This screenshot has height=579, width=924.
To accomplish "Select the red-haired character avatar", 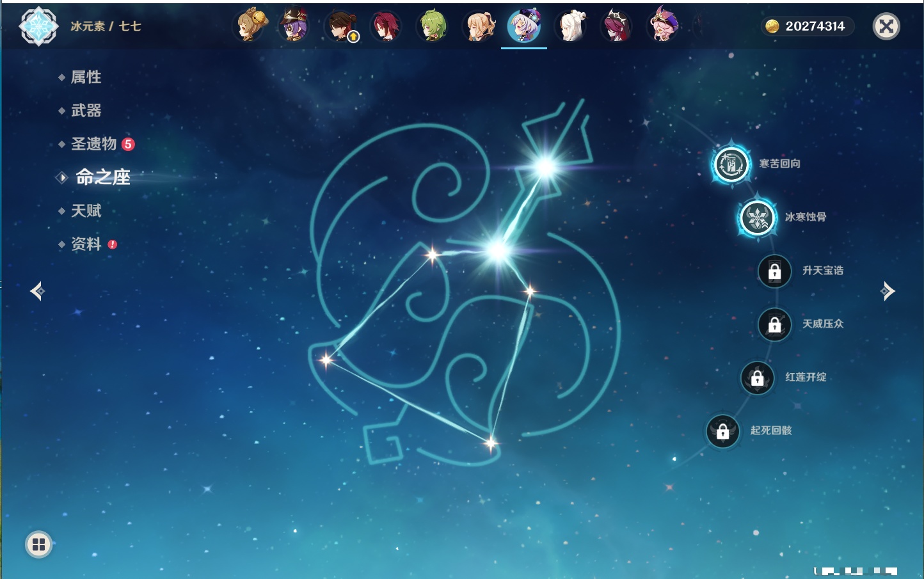I will (386, 26).
